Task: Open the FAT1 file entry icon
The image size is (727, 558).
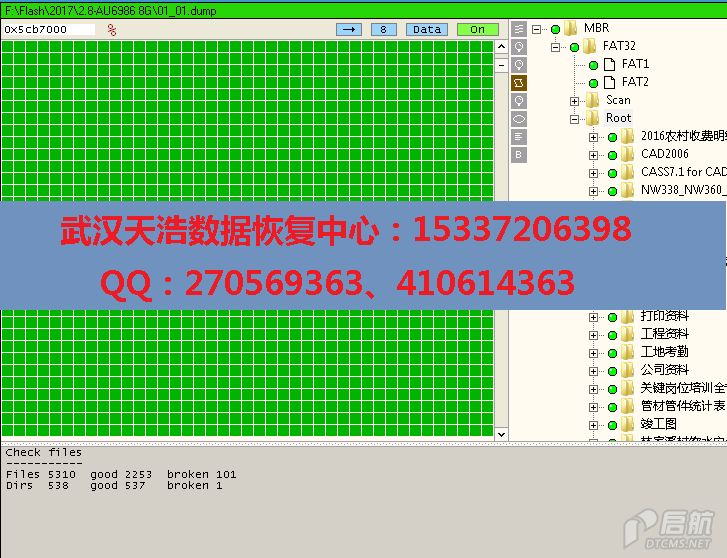Action: 609,64
